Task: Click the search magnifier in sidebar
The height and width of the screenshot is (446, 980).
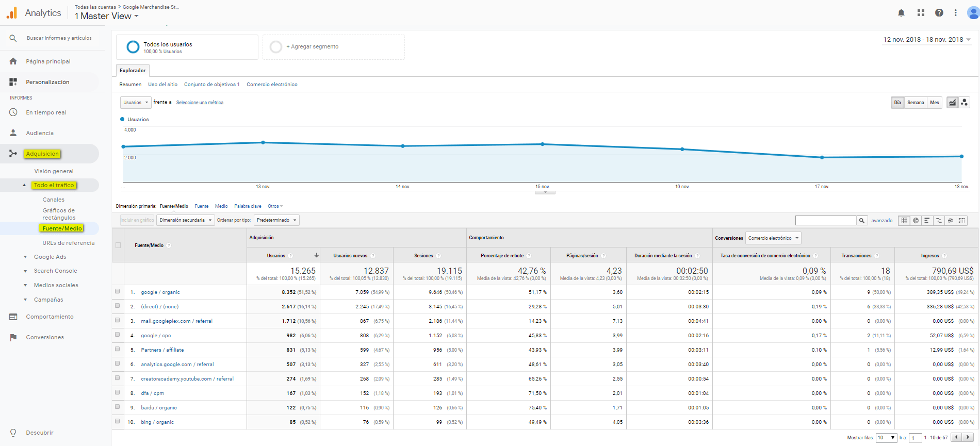Action: [13, 38]
